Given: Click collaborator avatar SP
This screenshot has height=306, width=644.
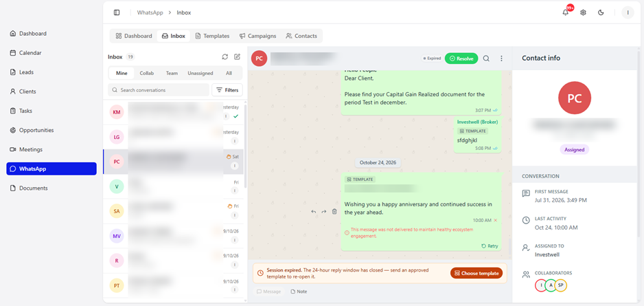Looking at the screenshot, I should [x=561, y=285].
